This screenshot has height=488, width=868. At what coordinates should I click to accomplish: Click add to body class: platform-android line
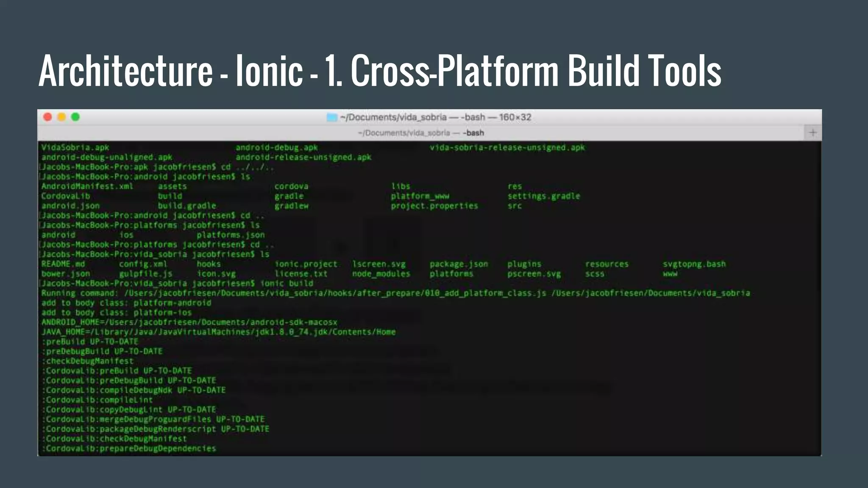[x=126, y=303]
